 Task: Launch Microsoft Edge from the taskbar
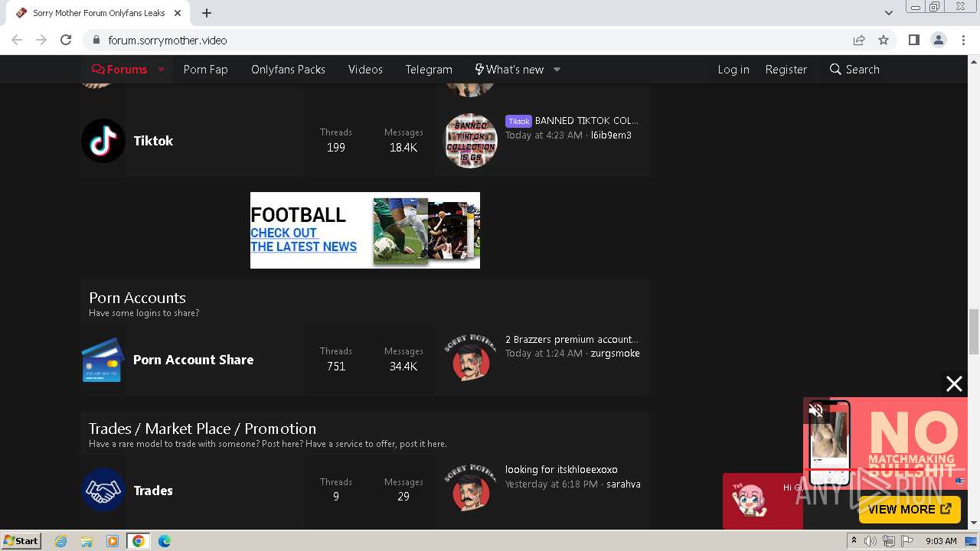click(165, 541)
